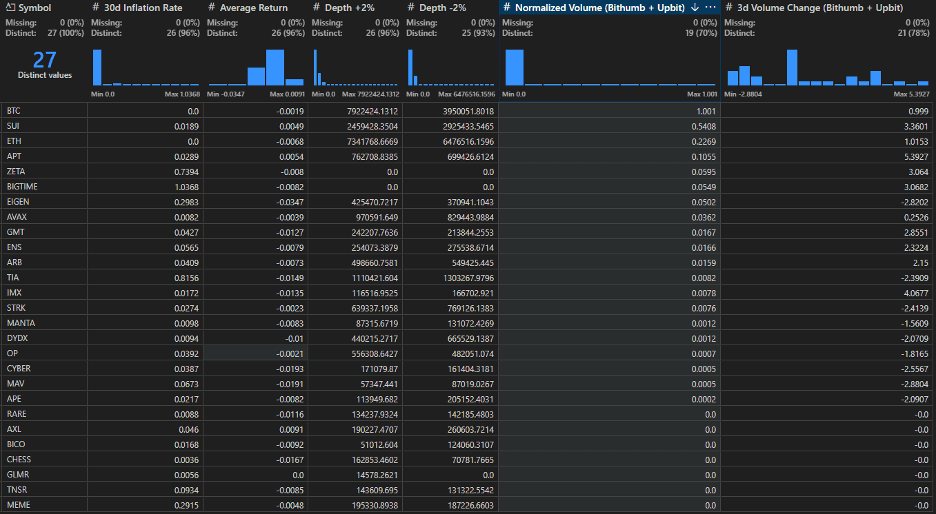This screenshot has width=936, height=514.
Task: Click the Depth -2% histogram
Action: (451, 67)
